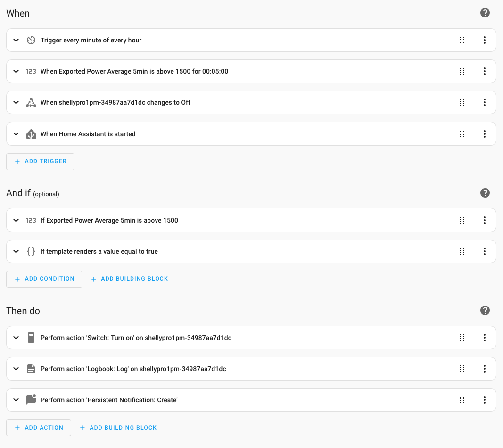Click the Home Assistant logo trigger icon
Screen dimensions: 503x448
point(31,134)
